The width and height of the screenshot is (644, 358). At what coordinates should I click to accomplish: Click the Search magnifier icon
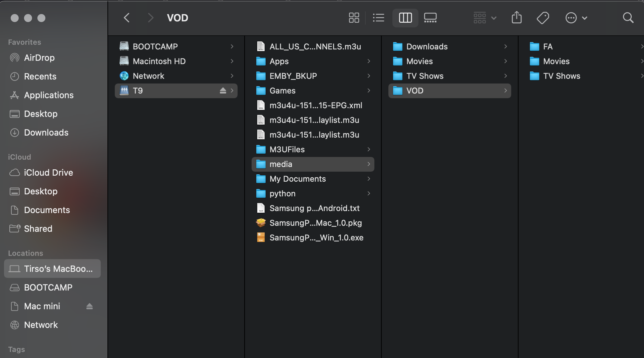628,18
